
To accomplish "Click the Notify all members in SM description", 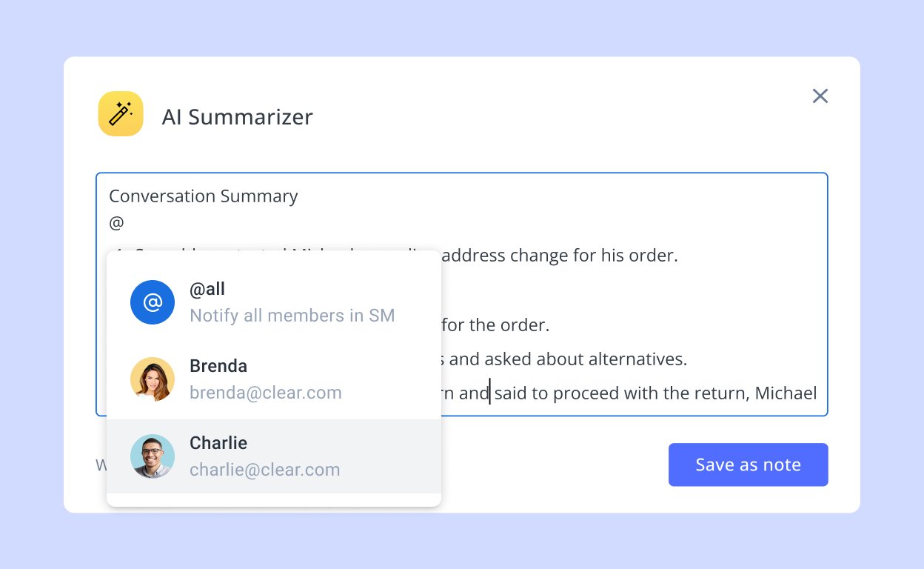I will click(x=292, y=316).
